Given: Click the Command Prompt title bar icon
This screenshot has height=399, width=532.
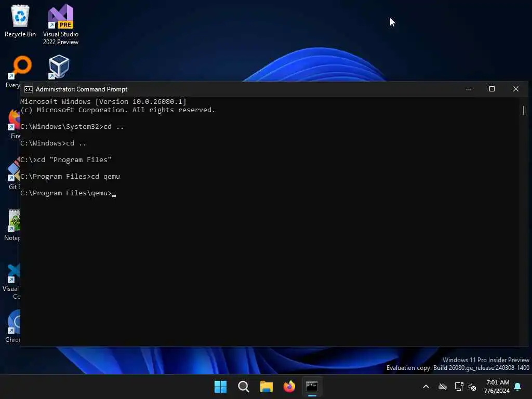Looking at the screenshot, I should click(29, 89).
